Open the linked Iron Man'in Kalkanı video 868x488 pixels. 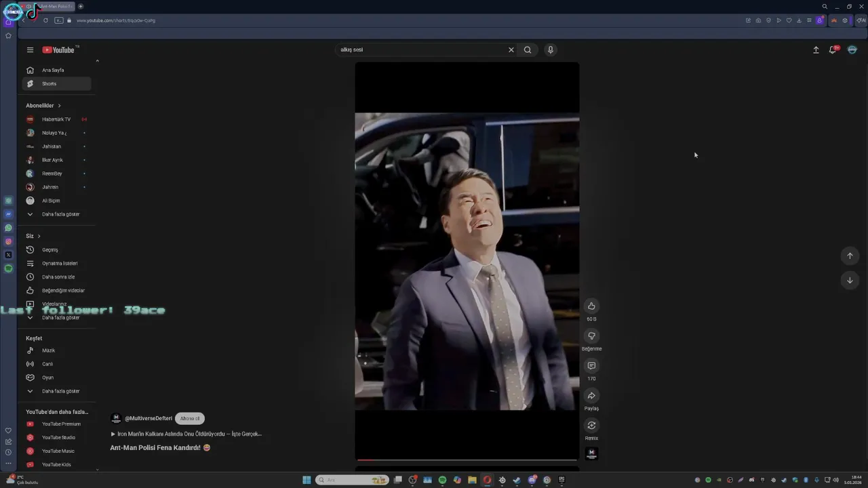pos(186,434)
